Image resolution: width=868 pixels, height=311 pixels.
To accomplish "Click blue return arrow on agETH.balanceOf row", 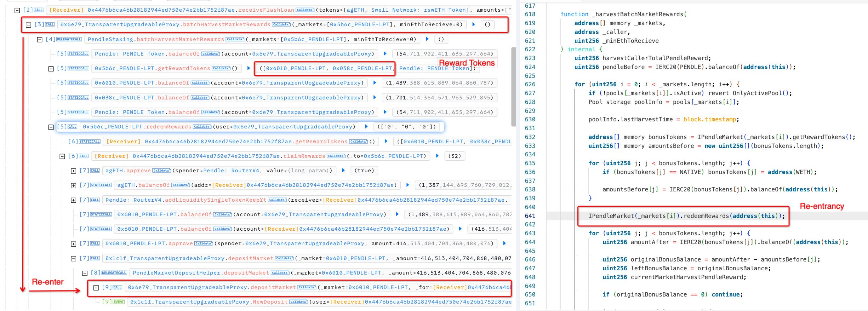I will click(407, 185).
